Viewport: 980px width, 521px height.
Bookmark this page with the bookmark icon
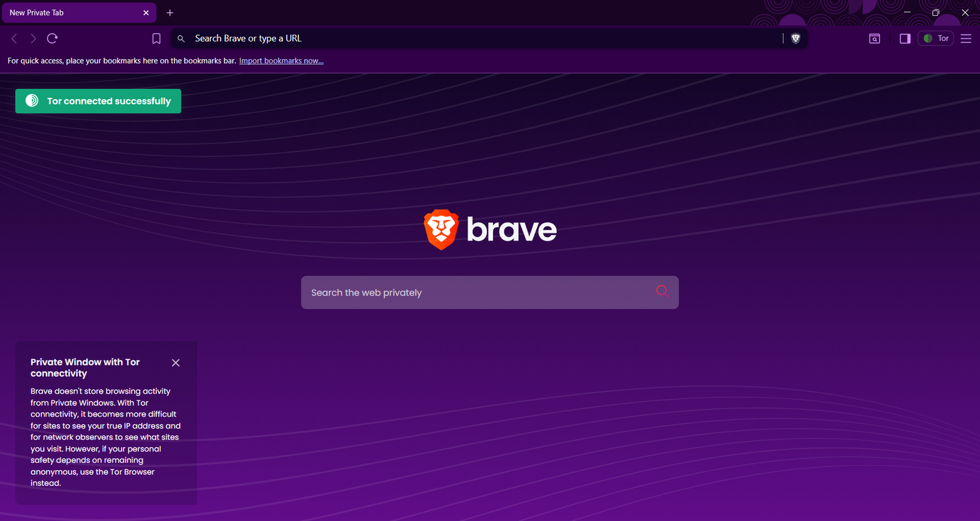[x=156, y=39]
